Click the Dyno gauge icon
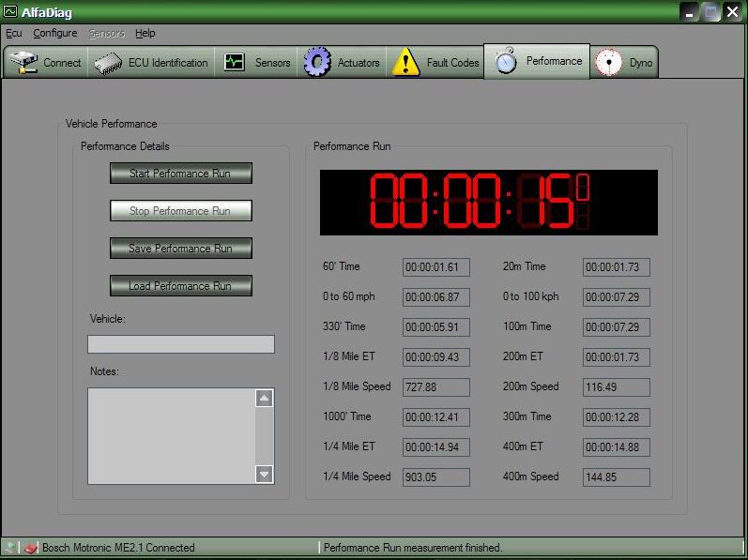Image resolution: width=748 pixels, height=560 pixels. point(609,63)
